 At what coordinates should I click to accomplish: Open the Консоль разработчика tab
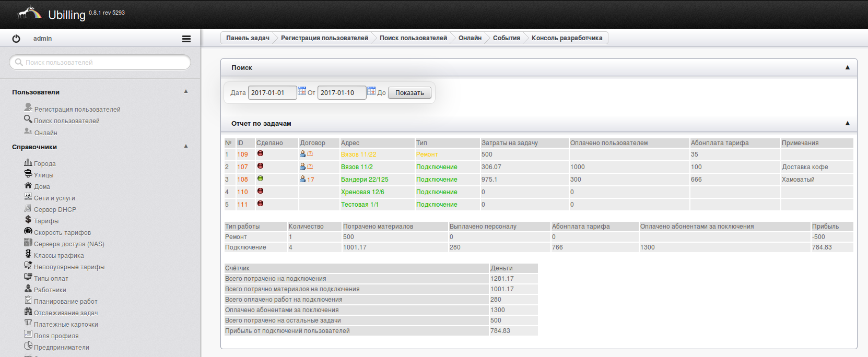point(567,38)
